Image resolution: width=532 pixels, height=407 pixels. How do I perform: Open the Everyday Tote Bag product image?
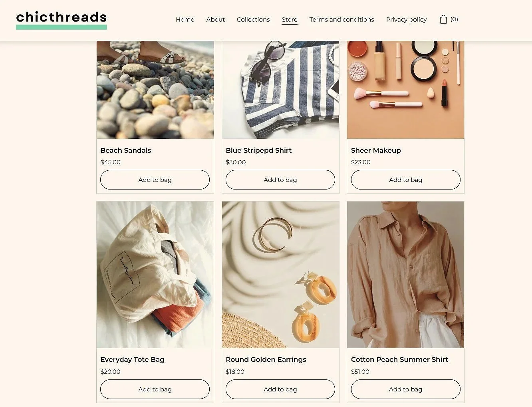155,275
